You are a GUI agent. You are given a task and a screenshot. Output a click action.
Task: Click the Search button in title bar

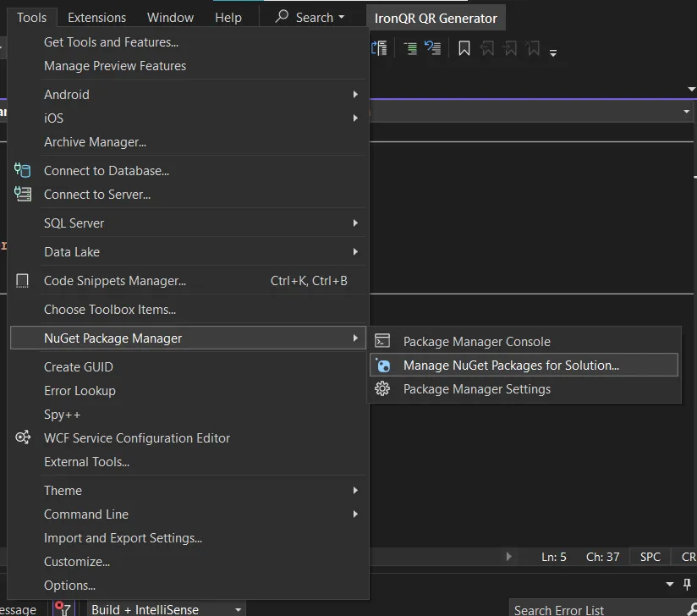[x=310, y=17]
